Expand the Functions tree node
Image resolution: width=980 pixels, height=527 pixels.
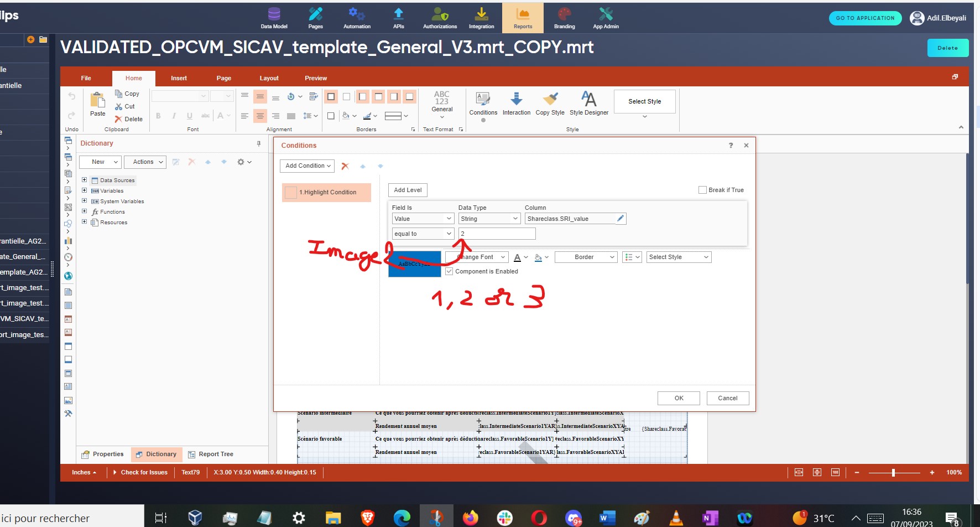(x=84, y=211)
